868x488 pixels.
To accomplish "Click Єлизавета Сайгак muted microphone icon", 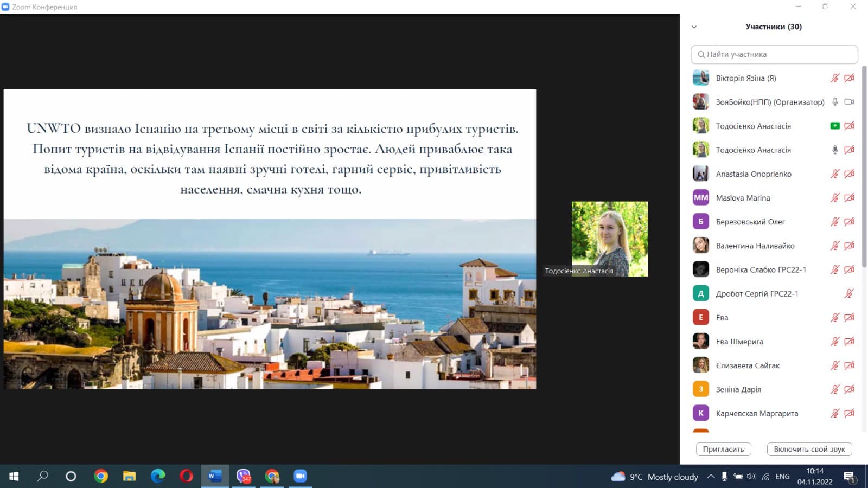I will [835, 365].
